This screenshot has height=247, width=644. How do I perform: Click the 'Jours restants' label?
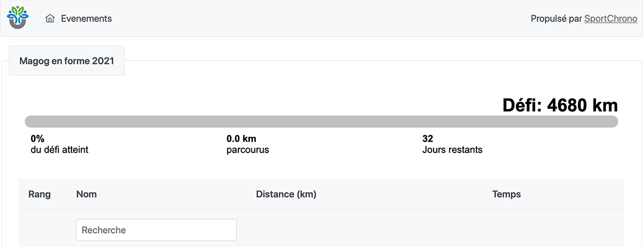click(x=452, y=150)
